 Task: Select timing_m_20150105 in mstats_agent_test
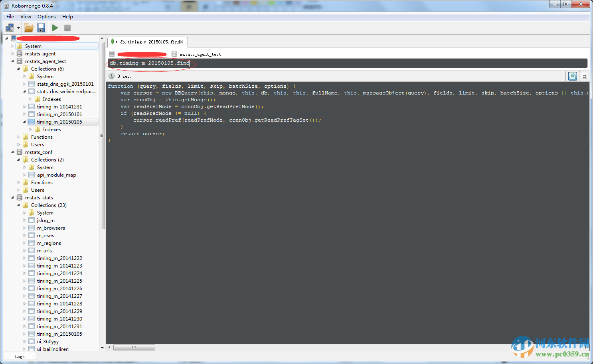(x=59, y=122)
